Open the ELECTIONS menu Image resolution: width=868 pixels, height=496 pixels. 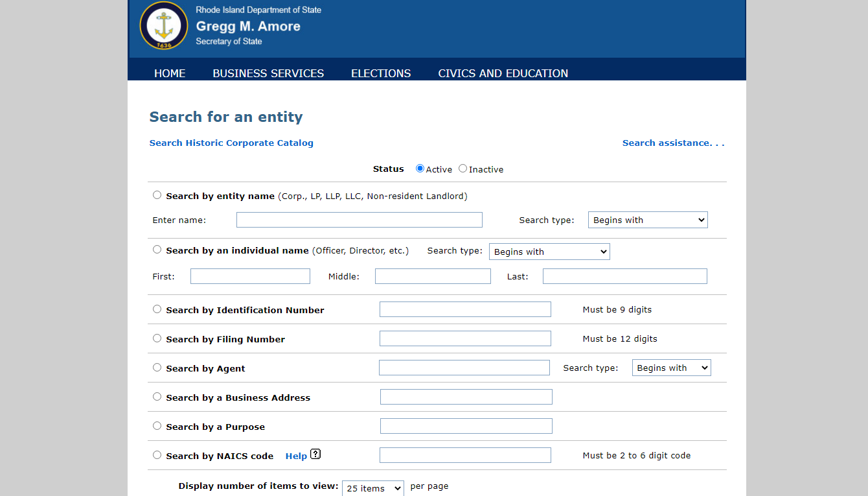pyautogui.click(x=381, y=73)
